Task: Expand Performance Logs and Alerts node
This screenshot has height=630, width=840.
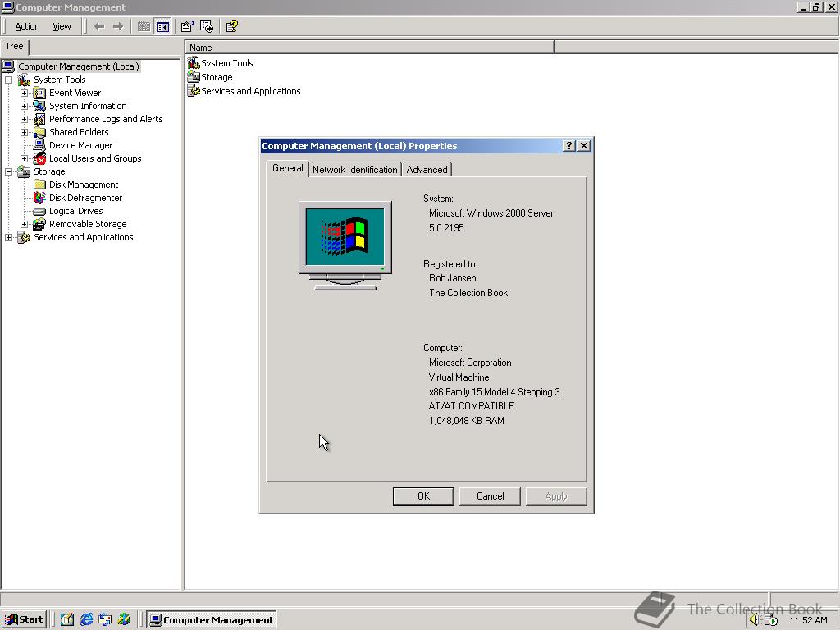Action: pyautogui.click(x=24, y=119)
